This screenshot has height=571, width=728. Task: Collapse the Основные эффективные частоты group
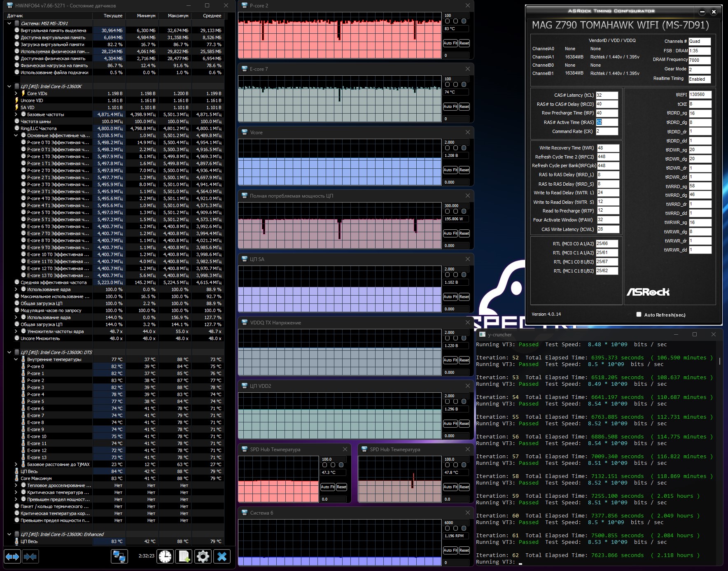pos(16,135)
